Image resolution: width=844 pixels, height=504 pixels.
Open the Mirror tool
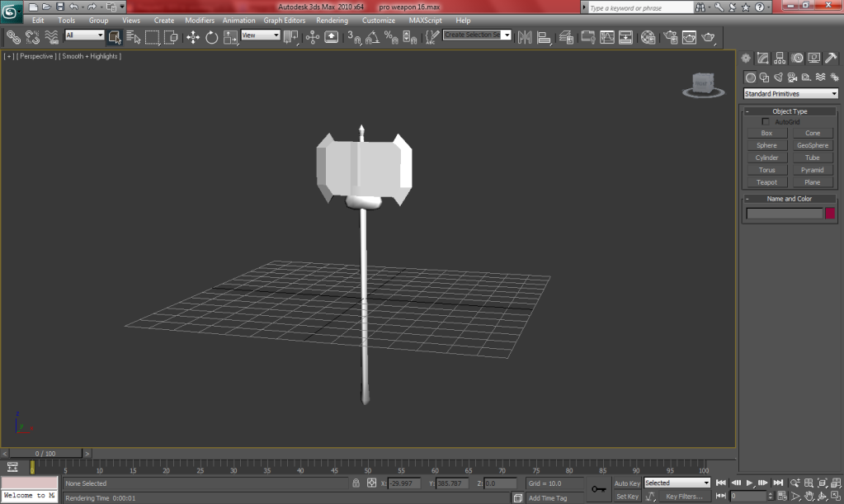[524, 37]
